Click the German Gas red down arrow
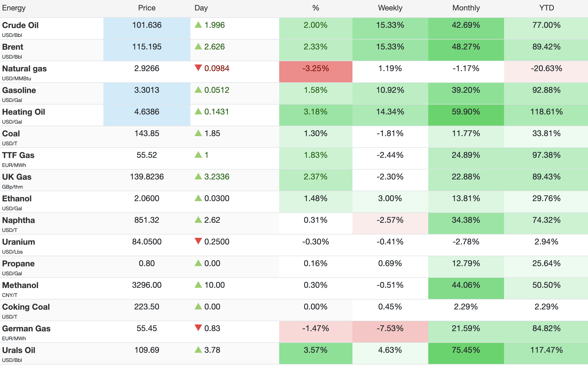Screen dimensions: 588x365 coord(198,328)
